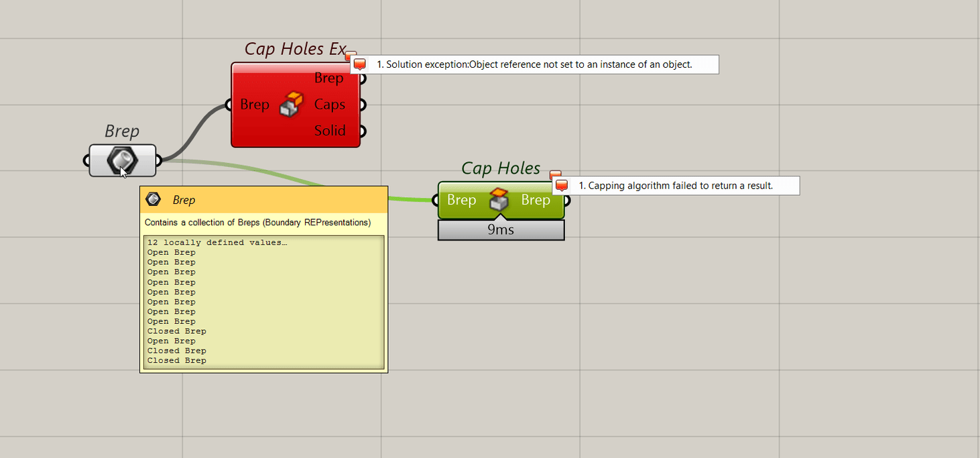Click the tooltip description about Boundary REPresentations
980x458 pixels.
point(257,223)
